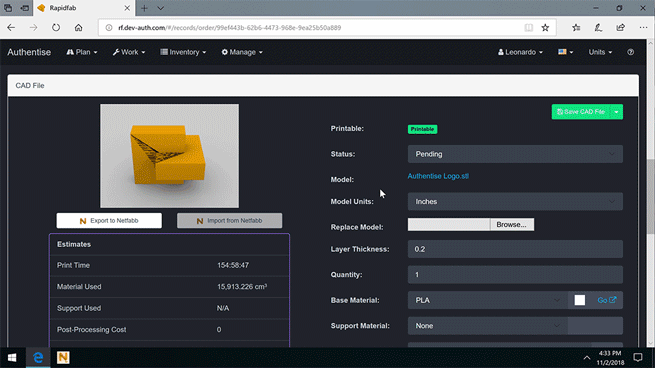Open the Plan menu

[82, 52]
